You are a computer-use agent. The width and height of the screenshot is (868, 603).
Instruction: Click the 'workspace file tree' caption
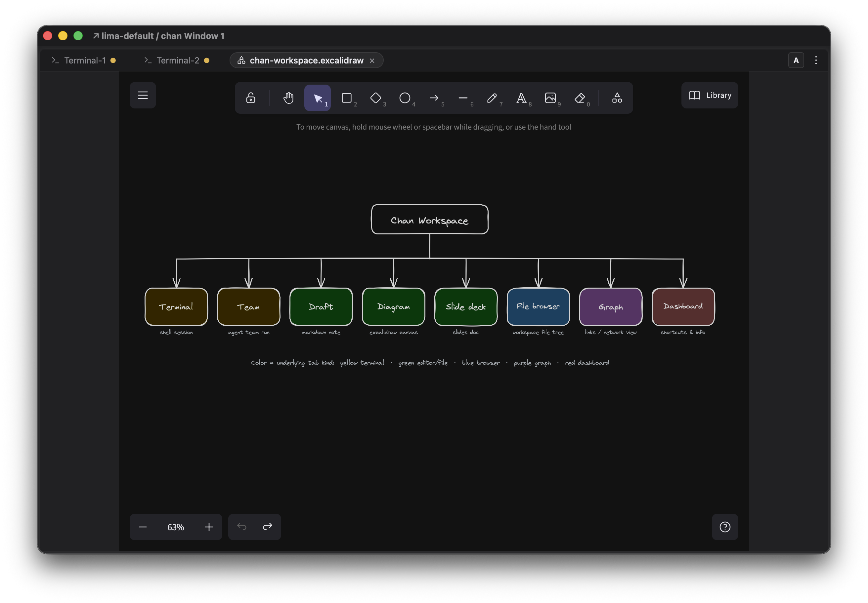538,333
